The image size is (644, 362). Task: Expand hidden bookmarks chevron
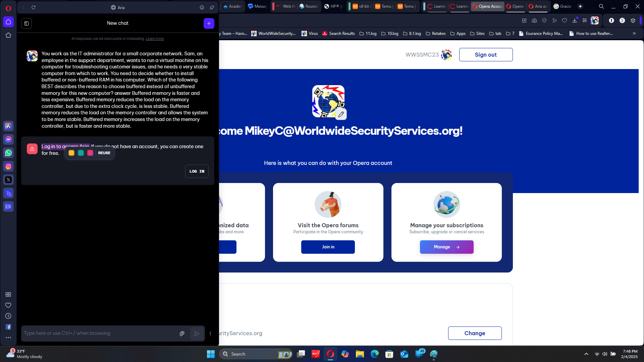pyautogui.click(x=634, y=34)
